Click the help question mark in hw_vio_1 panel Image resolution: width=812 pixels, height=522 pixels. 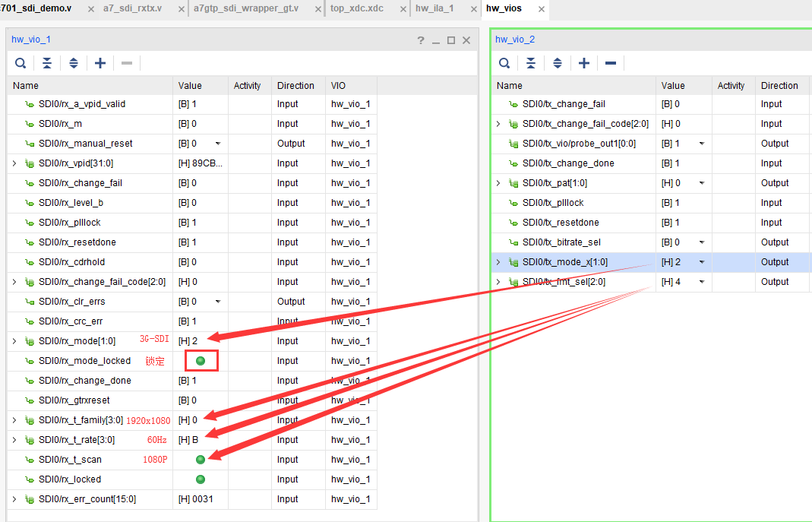(421, 40)
